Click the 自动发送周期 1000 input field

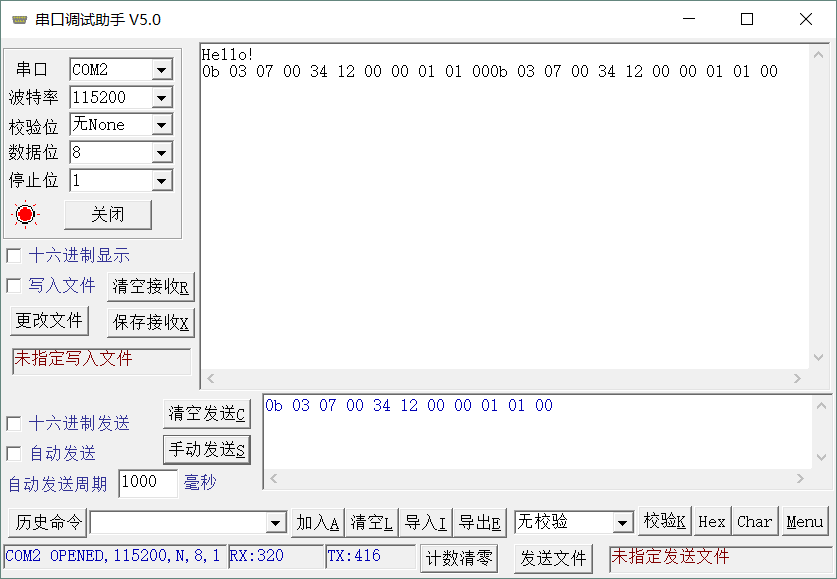click(x=148, y=483)
